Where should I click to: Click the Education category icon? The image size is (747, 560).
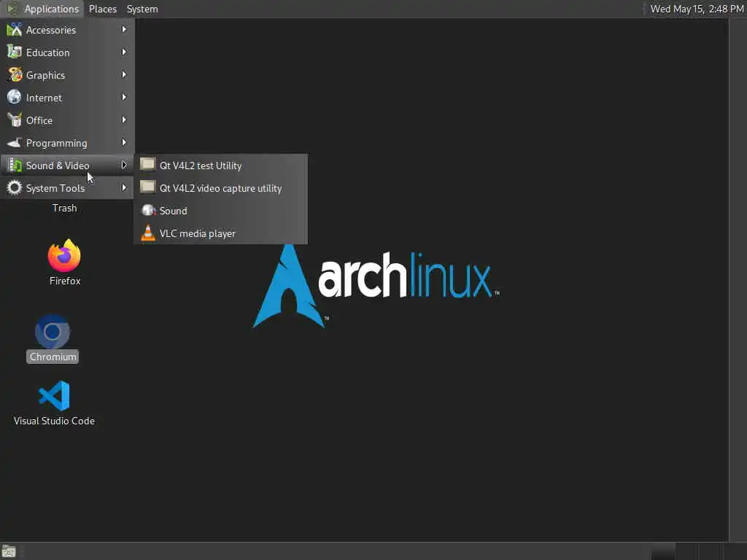pos(15,52)
